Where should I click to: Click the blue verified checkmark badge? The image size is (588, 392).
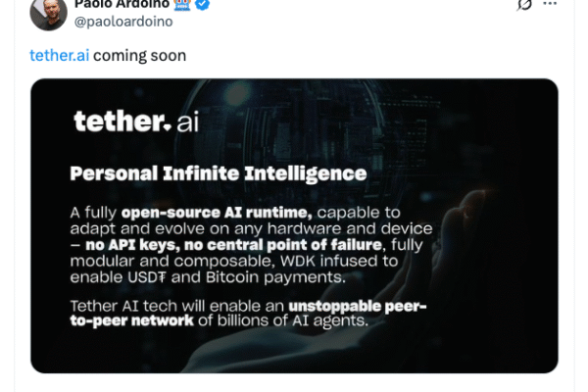tap(203, 5)
